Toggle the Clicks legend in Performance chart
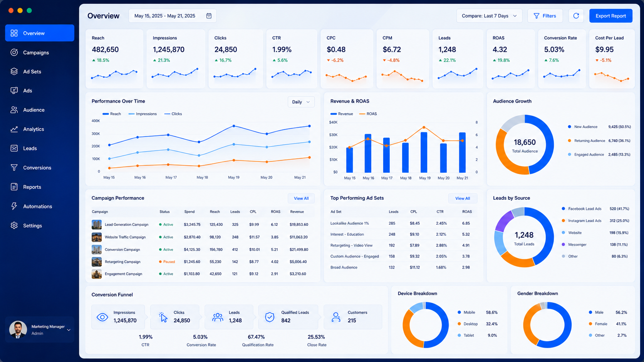644x362 pixels. click(173, 114)
